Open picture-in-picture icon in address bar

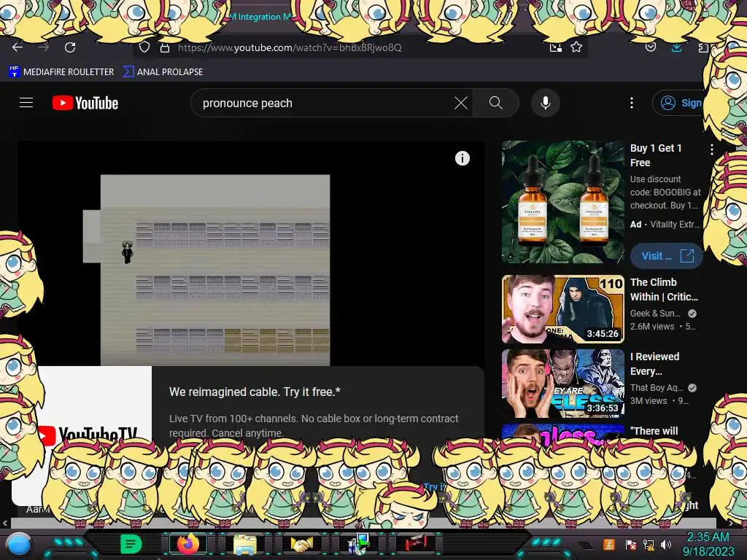click(555, 47)
